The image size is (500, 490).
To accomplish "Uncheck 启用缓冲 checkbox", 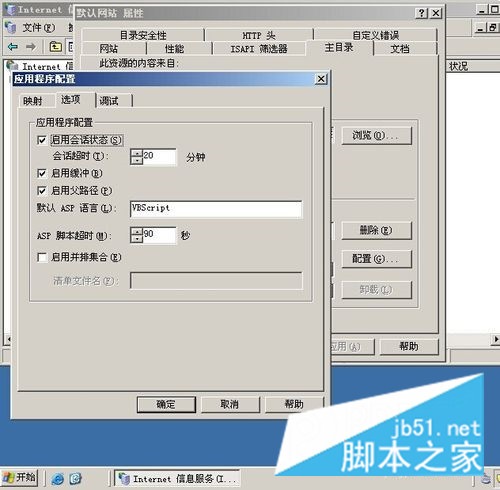I will (x=42, y=173).
